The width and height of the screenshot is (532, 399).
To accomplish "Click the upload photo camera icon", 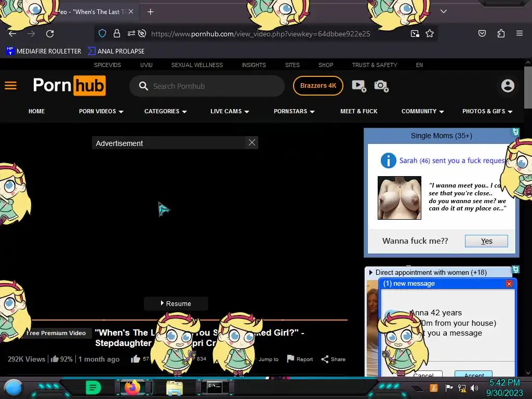I will point(381,86).
